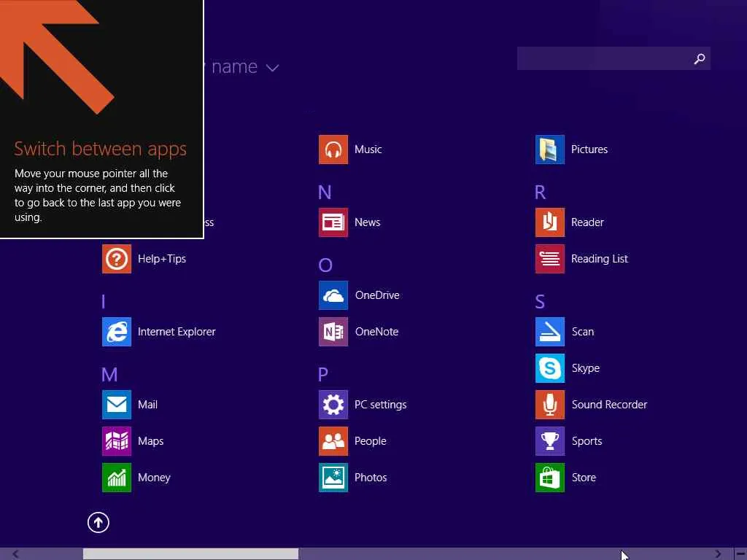Click the zoom-out minus button at bottom corner
The image size is (747, 560).
tap(740, 554)
